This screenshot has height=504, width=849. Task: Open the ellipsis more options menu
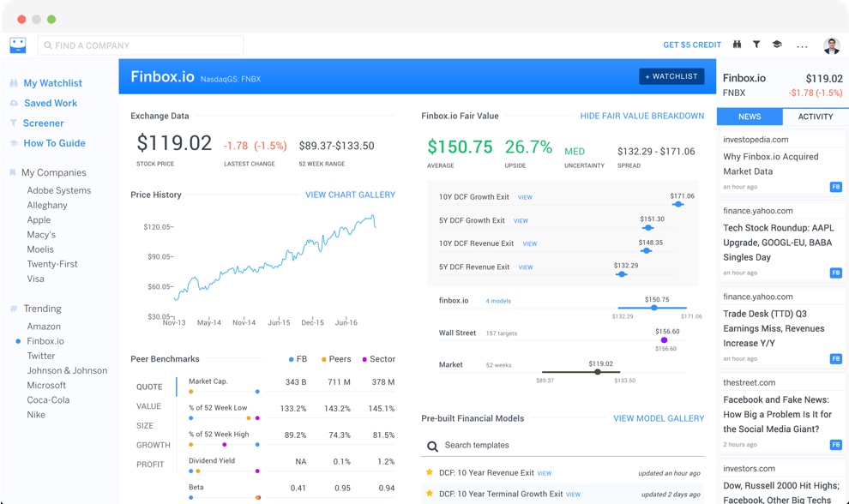pyautogui.click(x=801, y=45)
